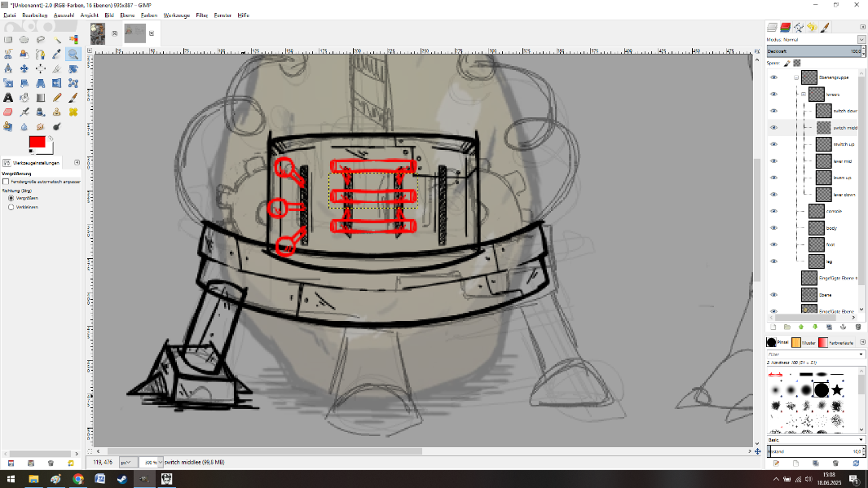Hide the console layer via eye icon
Screen dimensions: 868x488
pos(773,211)
